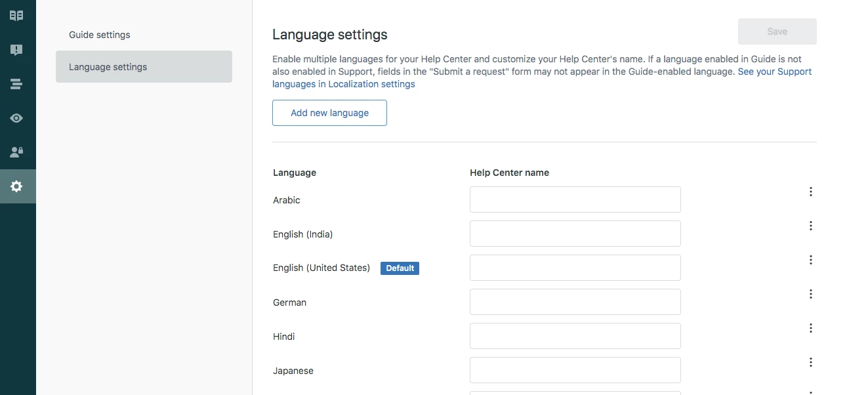
Task: Click the German language label
Action: 289,302
